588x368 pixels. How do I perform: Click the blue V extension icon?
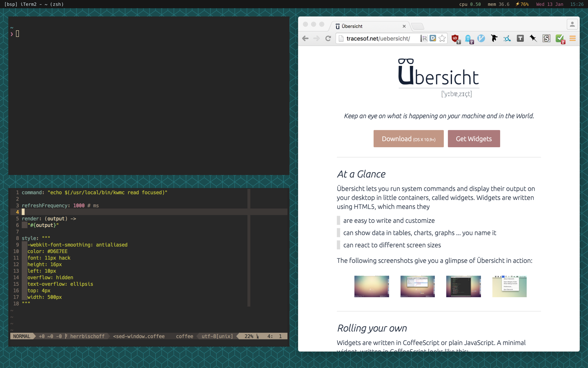point(481,38)
